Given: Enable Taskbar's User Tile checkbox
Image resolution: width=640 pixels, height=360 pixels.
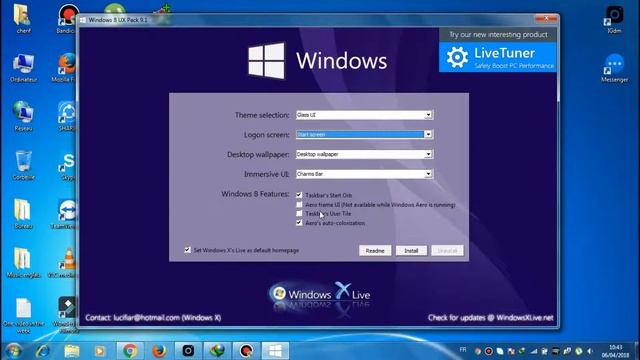Looking at the screenshot, I should click(x=299, y=213).
